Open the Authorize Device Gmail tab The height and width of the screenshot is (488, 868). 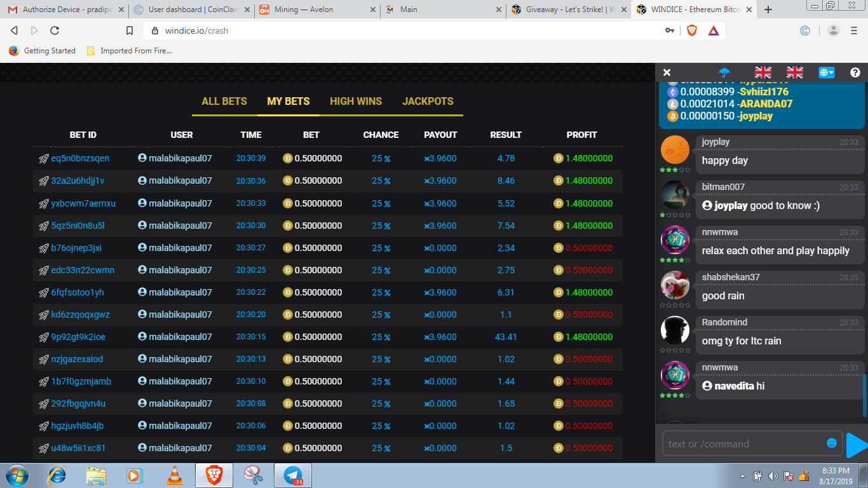click(65, 10)
